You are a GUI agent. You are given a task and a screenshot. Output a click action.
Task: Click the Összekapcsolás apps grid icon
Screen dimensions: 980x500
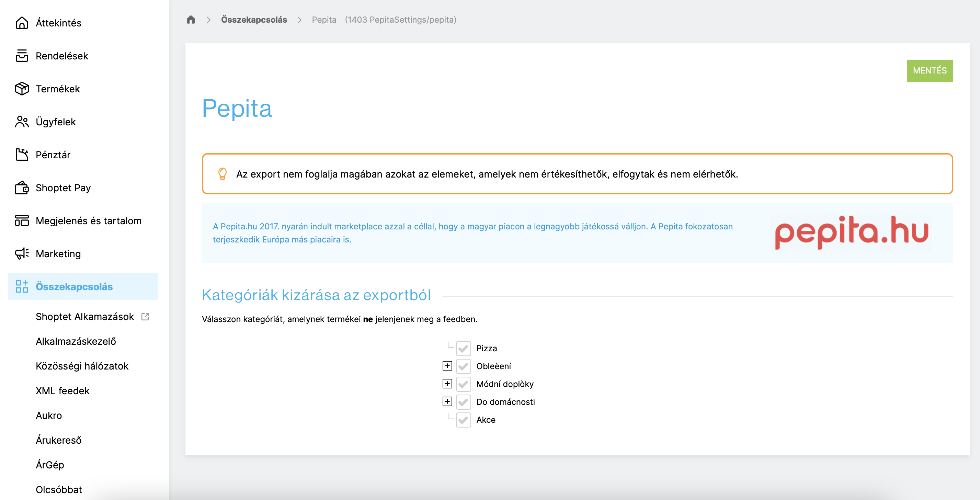[x=22, y=286]
